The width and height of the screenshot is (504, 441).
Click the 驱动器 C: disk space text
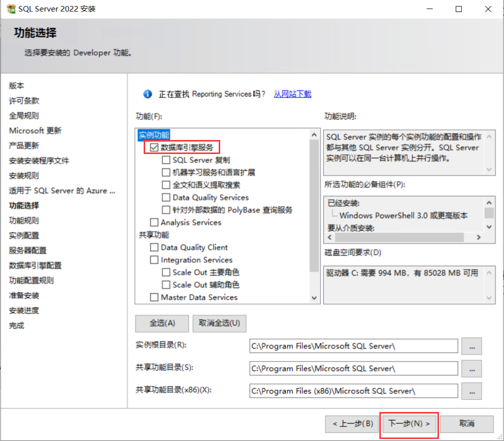(402, 273)
